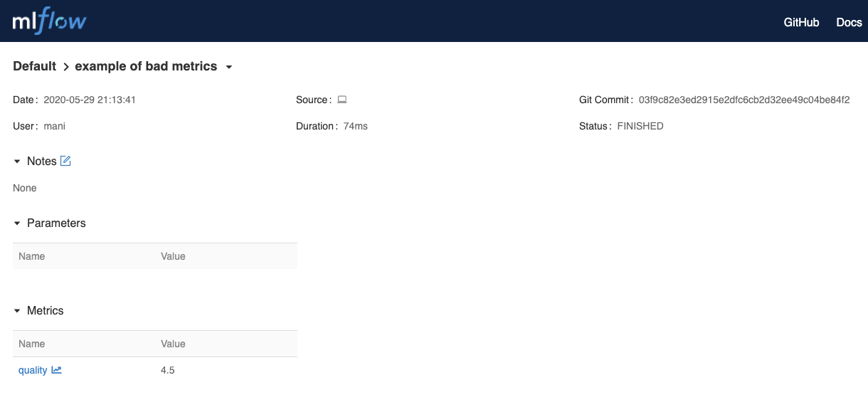The image size is (868, 412).
Task: Click the Notes edit square icon
Action: (x=65, y=161)
